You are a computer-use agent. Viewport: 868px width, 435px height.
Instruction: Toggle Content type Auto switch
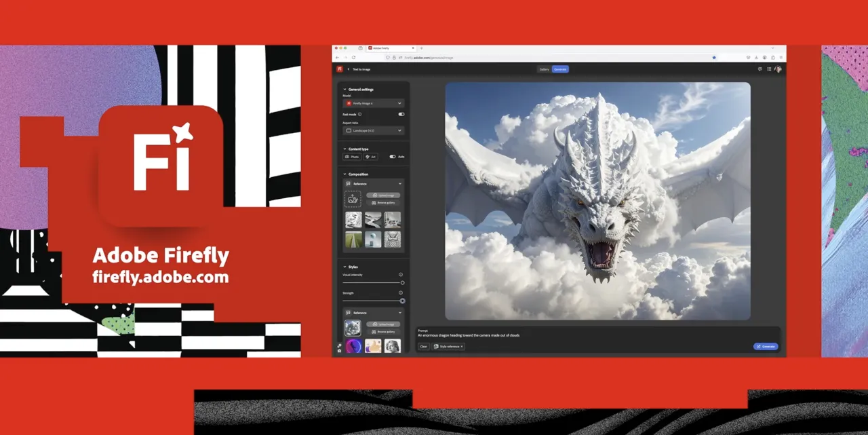tap(393, 157)
